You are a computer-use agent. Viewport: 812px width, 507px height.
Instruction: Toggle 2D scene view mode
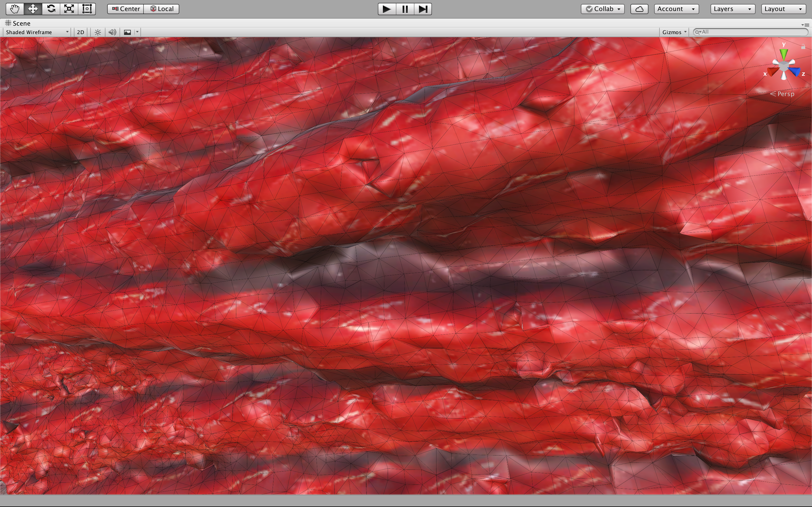tap(81, 32)
